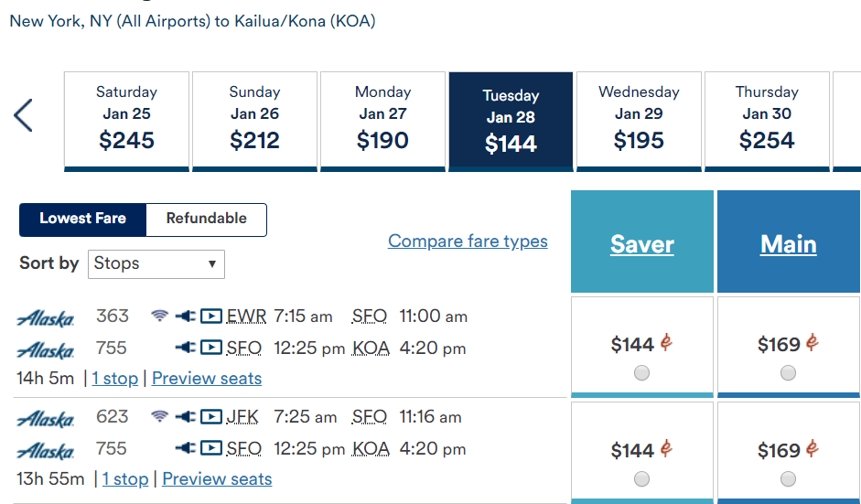Viewport: 861px width, 504px height.
Task: Click Wi-Fi icon for flight 363
Action: tap(159, 316)
